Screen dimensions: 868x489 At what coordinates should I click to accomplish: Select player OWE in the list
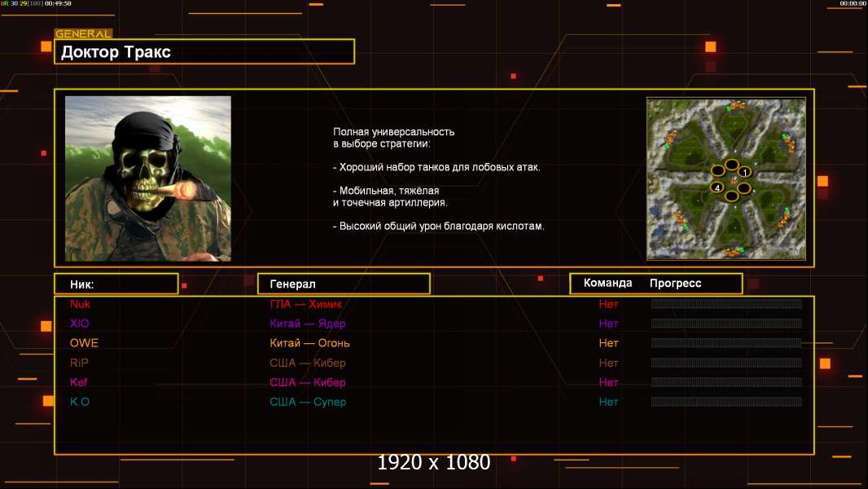coord(84,343)
